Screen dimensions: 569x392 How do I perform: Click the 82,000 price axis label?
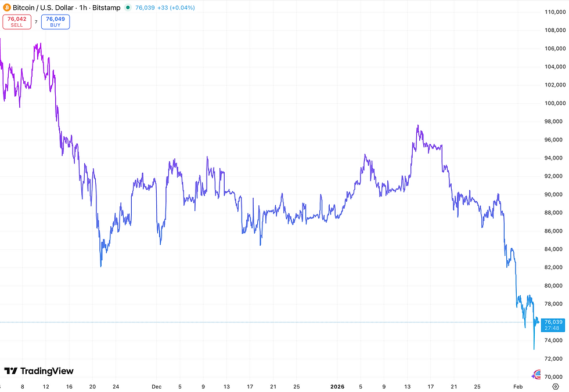554,267
